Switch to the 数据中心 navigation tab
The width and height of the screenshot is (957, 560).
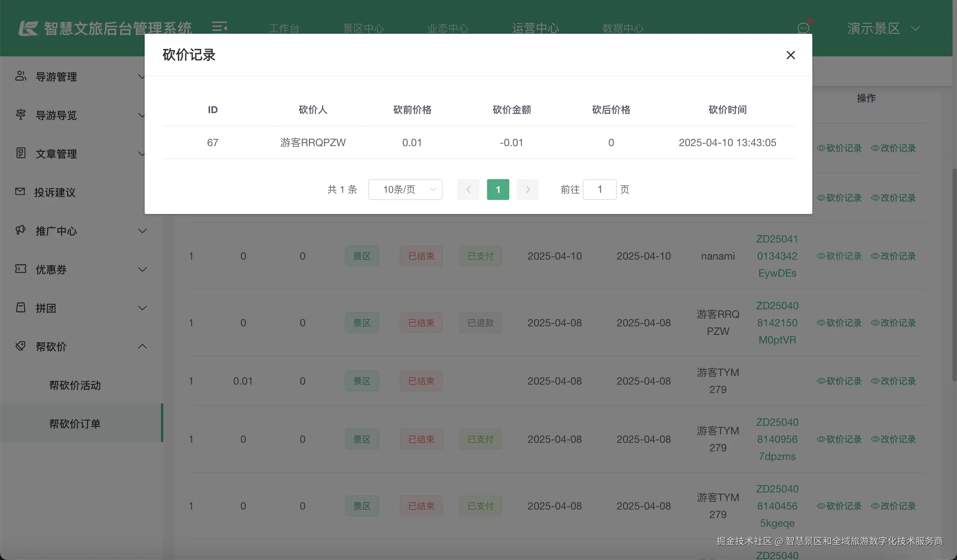point(623,28)
